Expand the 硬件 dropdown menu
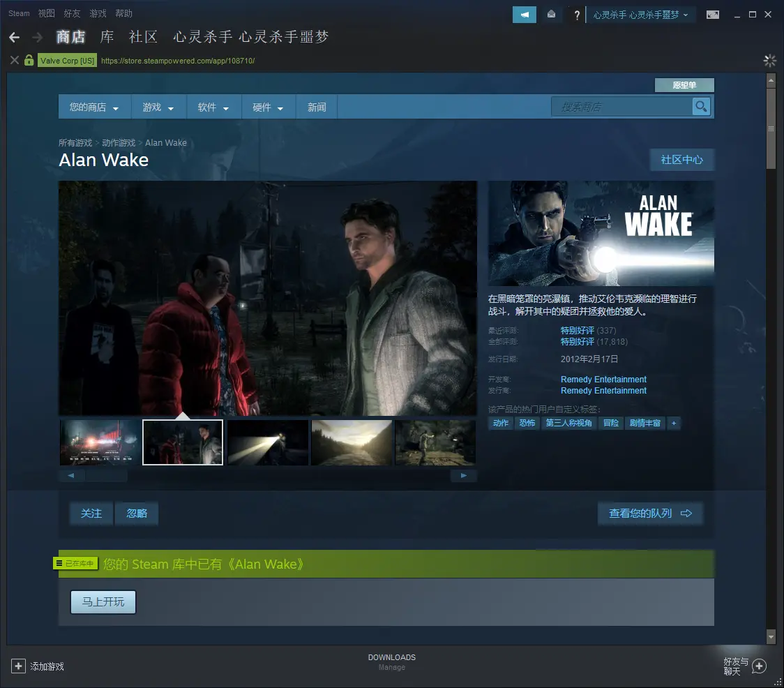 coord(268,107)
